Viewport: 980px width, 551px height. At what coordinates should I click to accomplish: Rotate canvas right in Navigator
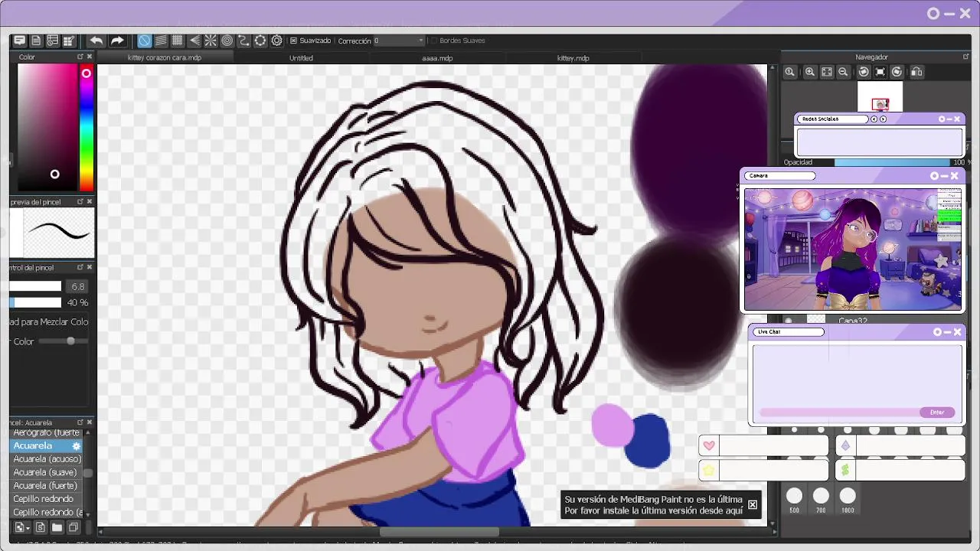[897, 72]
